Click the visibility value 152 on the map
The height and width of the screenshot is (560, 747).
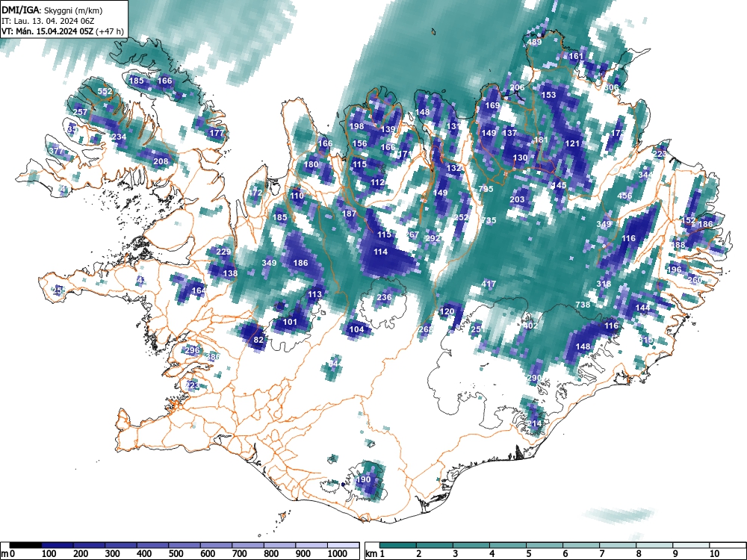688,220
